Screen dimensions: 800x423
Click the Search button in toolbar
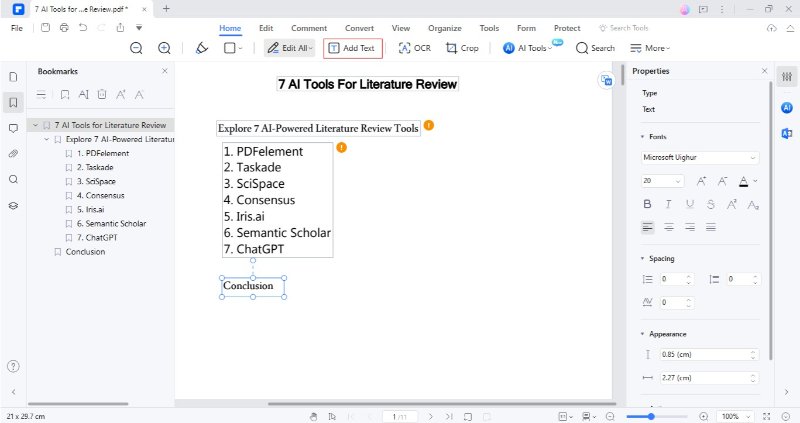pos(595,48)
